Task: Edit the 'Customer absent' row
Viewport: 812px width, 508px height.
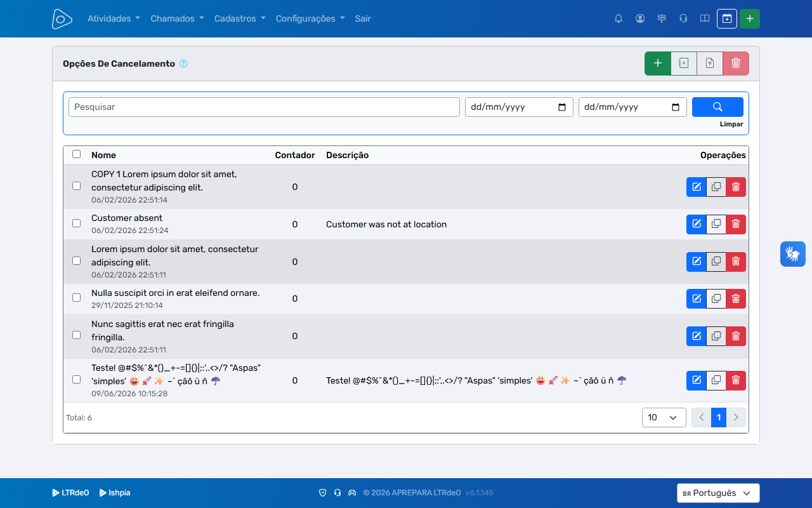Action: coord(697,224)
